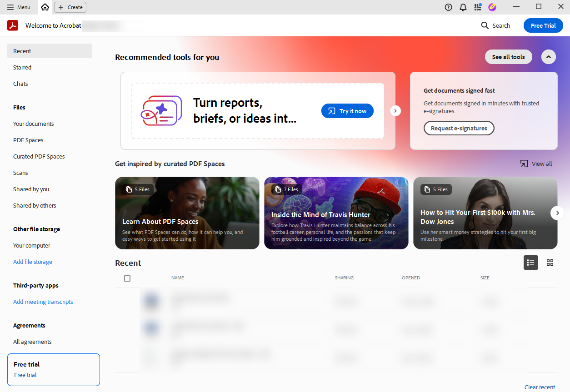Switch Recent files to grid view
Viewport: 570px width, 392px height.
[x=550, y=263]
